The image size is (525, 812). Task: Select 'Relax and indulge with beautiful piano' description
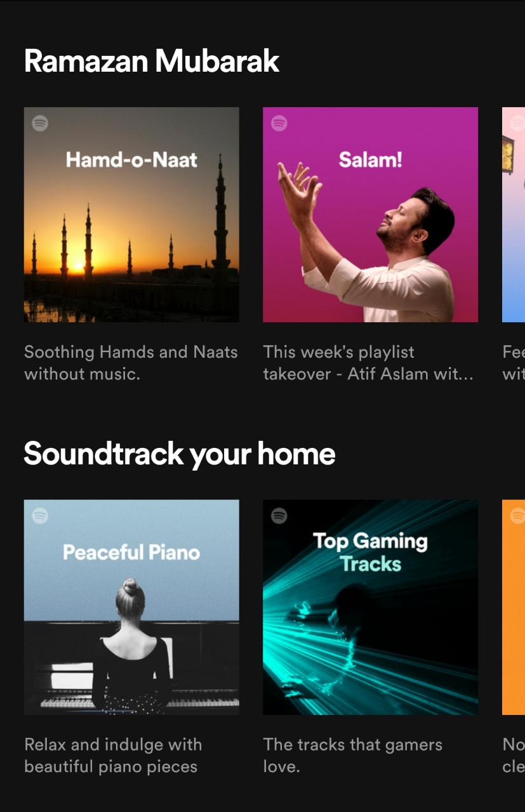(113, 756)
